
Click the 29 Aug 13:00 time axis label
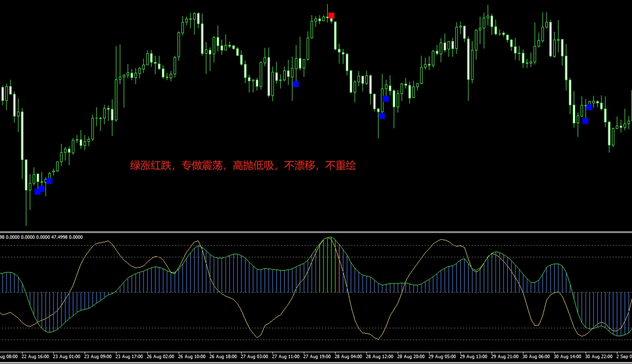point(474,357)
